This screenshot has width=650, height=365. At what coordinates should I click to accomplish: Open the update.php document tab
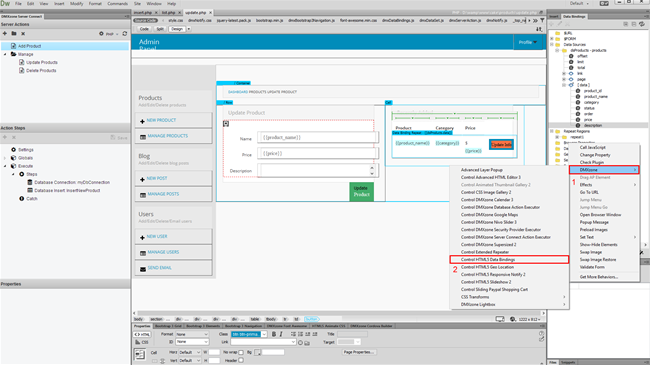(196, 13)
